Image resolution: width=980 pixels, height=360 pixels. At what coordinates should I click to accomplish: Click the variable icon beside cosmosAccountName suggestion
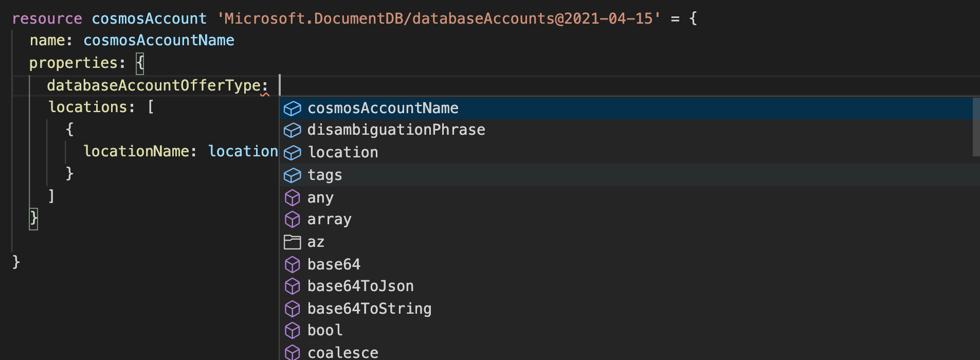pos(293,109)
